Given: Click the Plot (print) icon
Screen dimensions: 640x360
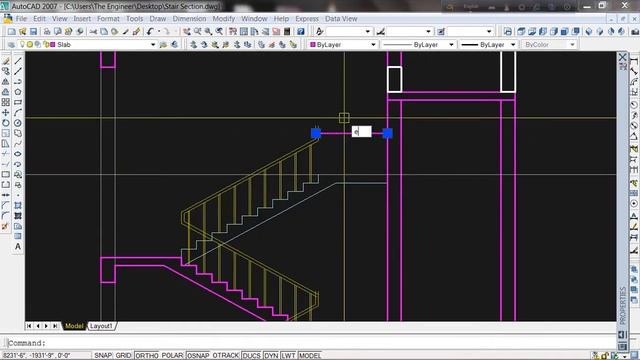Looking at the screenshot, I should tap(47, 31).
